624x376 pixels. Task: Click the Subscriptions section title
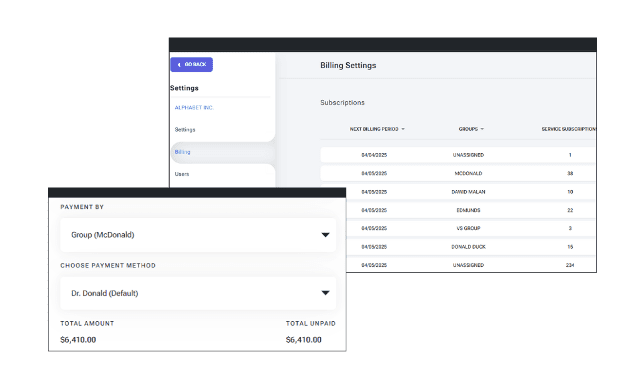click(343, 103)
